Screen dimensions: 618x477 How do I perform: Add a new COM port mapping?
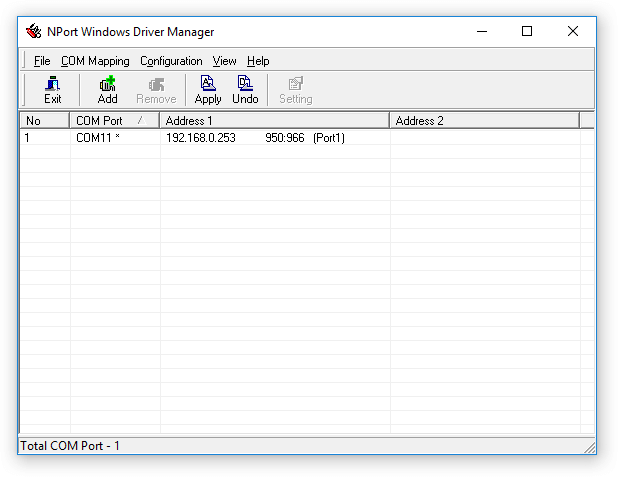(x=107, y=90)
